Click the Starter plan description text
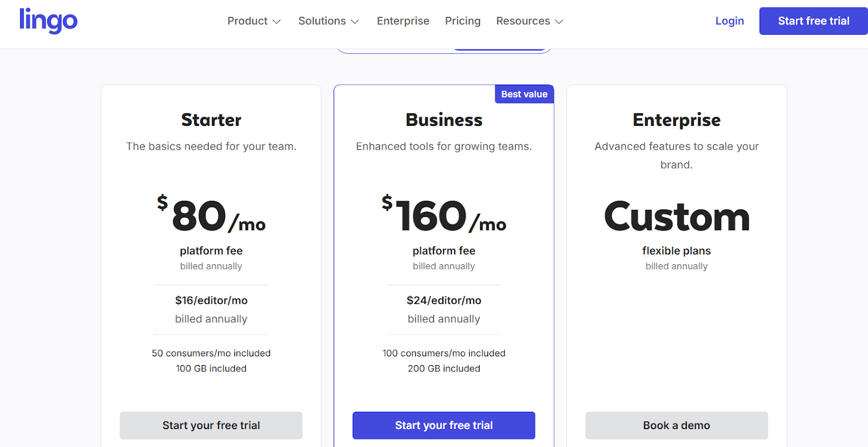Viewport: 868px width, 447px height. pos(211,146)
